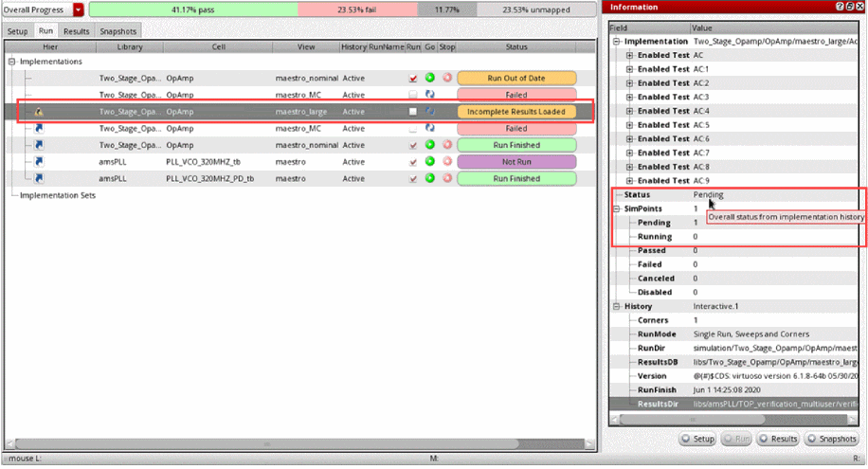The width and height of the screenshot is (868, 469).
Task: Click the Run Out of Date status button
Action: pyautogui.click(x=515, y=78)
